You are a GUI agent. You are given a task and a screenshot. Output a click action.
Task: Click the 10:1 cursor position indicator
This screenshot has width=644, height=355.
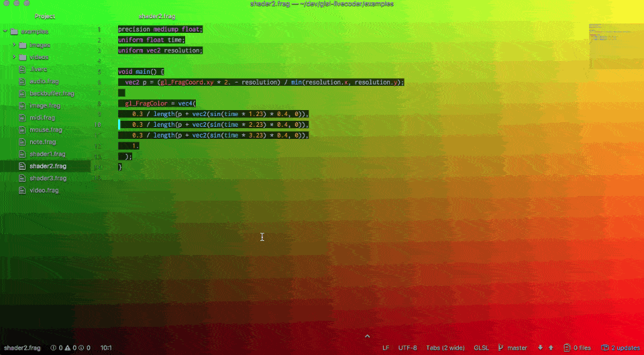(106, 348)
